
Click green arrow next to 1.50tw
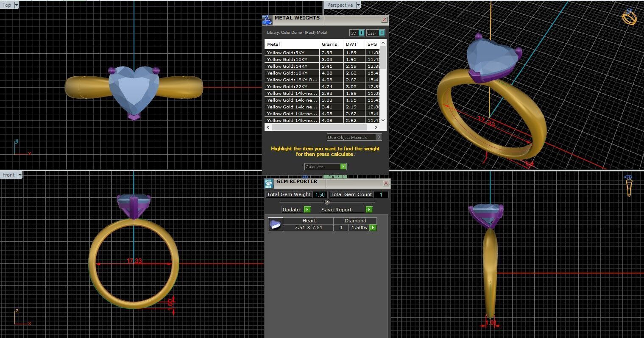373,228
